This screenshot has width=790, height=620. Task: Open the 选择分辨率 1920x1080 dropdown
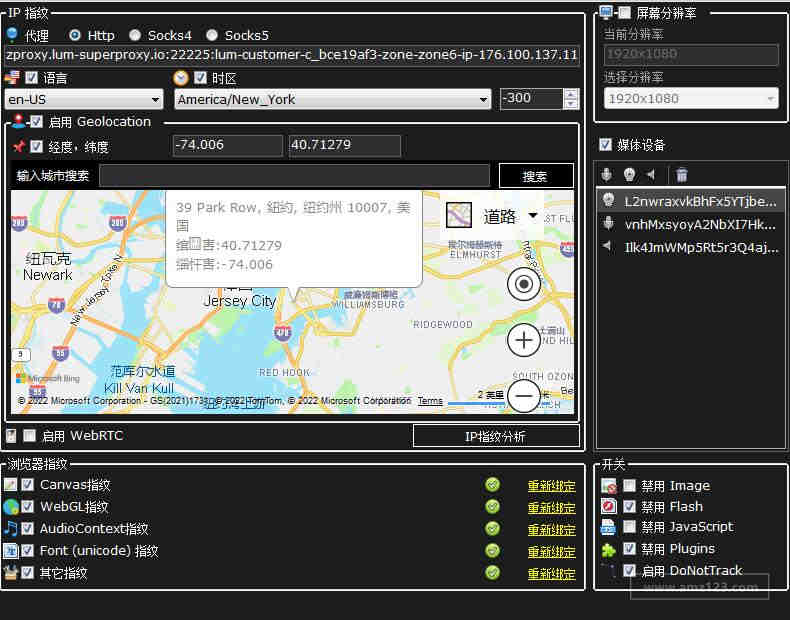(x=691, y=98)
